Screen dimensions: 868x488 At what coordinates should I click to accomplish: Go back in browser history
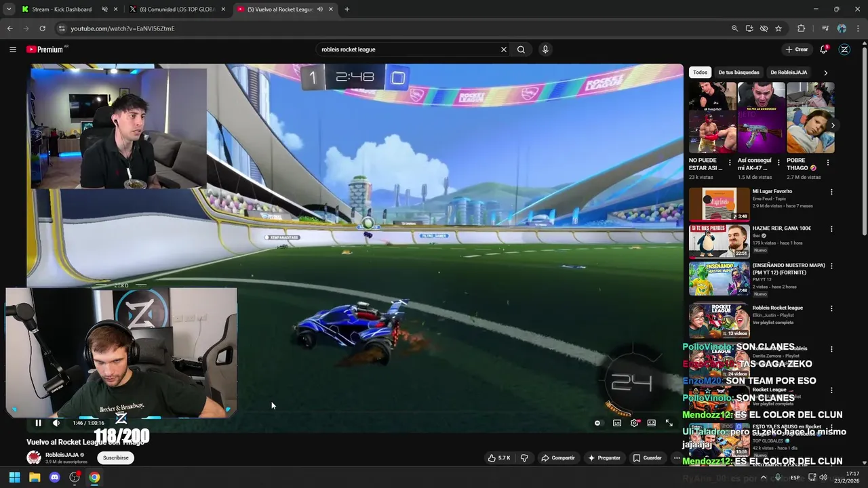[9, 28]
